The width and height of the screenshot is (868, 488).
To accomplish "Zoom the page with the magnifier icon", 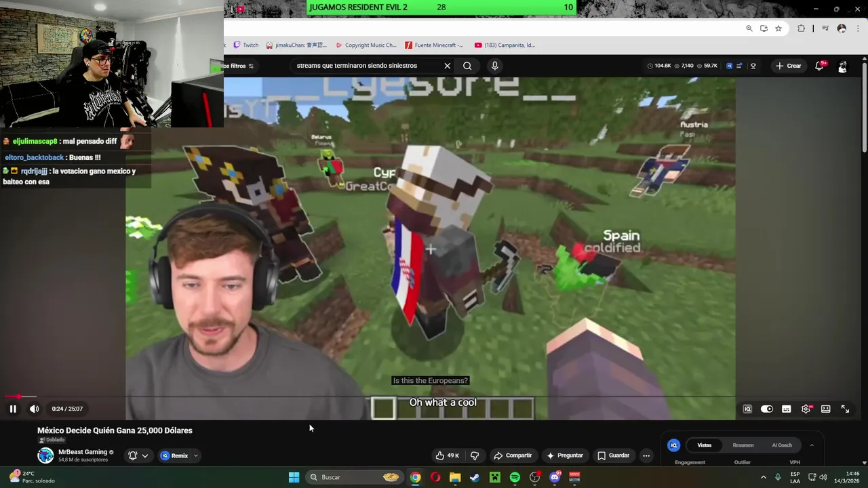I will pos(749,28).
